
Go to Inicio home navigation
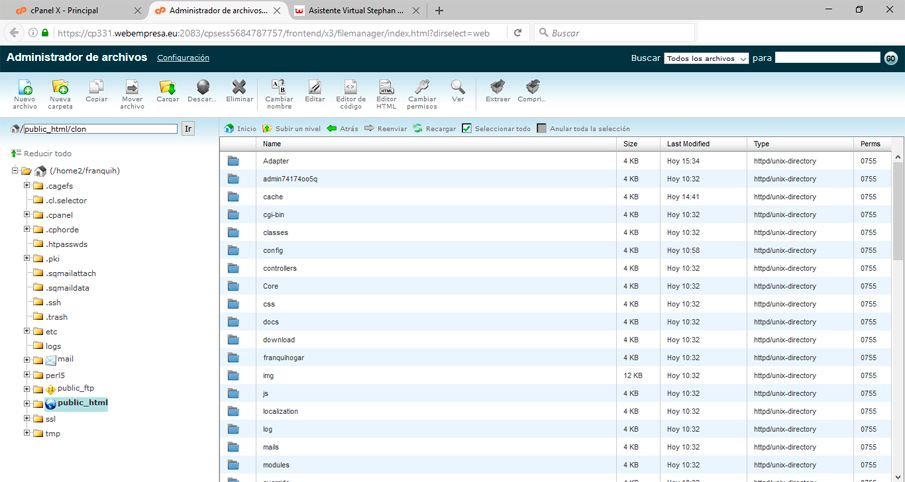(240, 129)
